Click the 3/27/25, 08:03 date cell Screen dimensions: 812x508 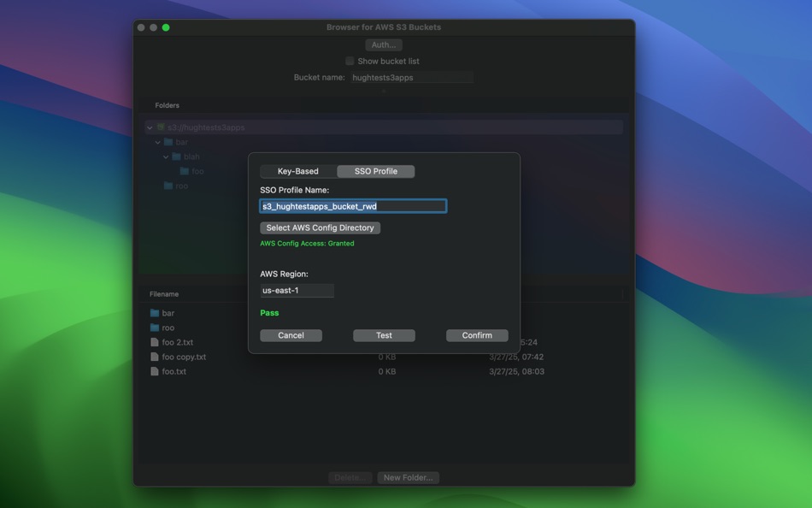(516, 371)
